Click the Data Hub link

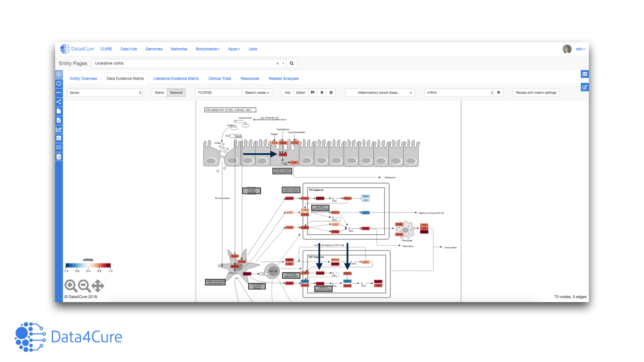[129, 49]
